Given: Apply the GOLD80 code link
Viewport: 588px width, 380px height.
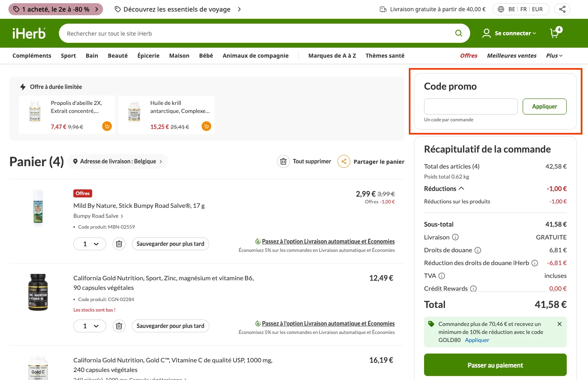Looking at the screenshot, I should [477, 340].
